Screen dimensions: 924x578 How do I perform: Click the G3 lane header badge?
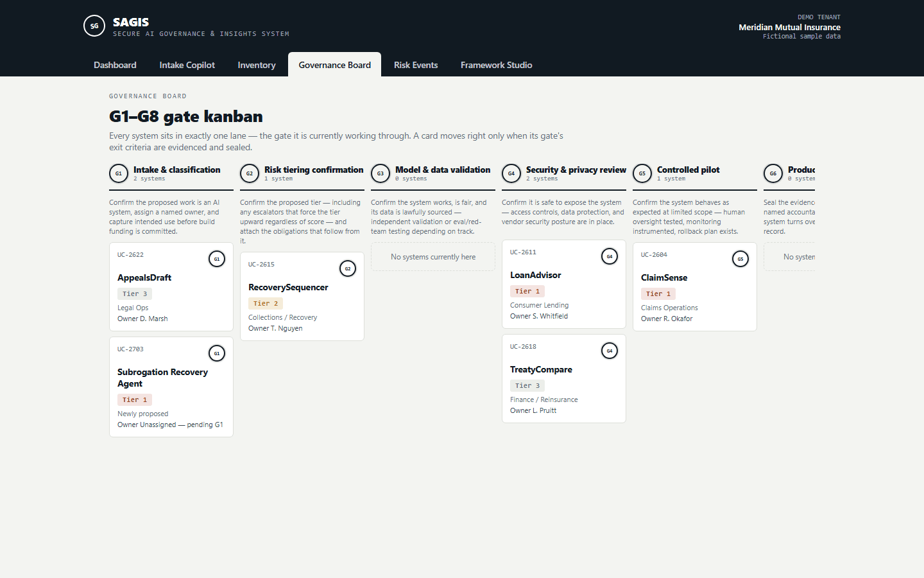click(381, 173)
